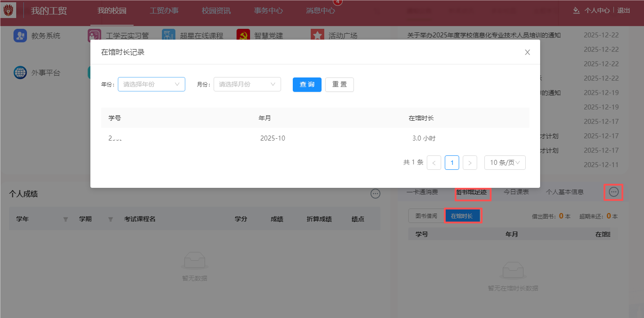Open the 活动广场 star icon
This screenshot has width=644, height=318.
tap(318, 36)
